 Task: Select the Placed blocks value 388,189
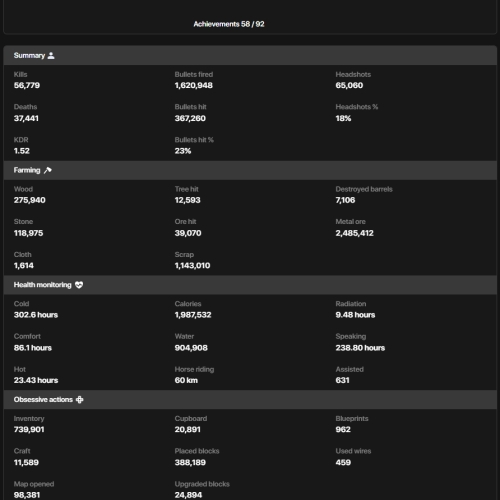tap(190, 462)
